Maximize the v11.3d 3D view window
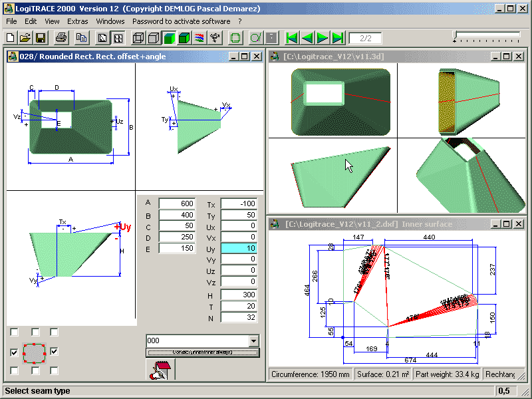Viewport: 532px width, 399px height. [507, 57]
